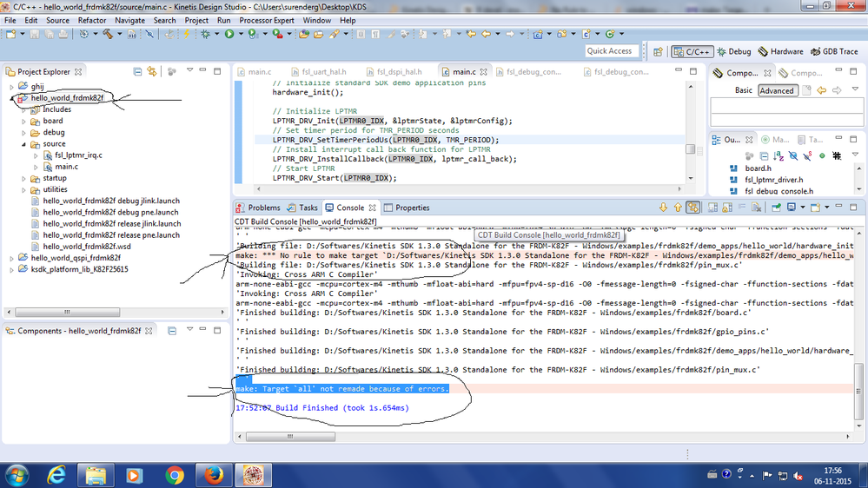The height and width of the screenshot is (488, 868).
Task: Expand hello_world_qspi_frdmk82f project
Action: pyautogui.click(x=11, y=259)
